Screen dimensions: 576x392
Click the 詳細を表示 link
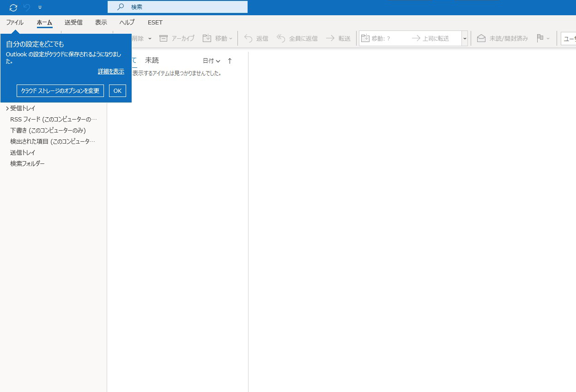point(111,72)
